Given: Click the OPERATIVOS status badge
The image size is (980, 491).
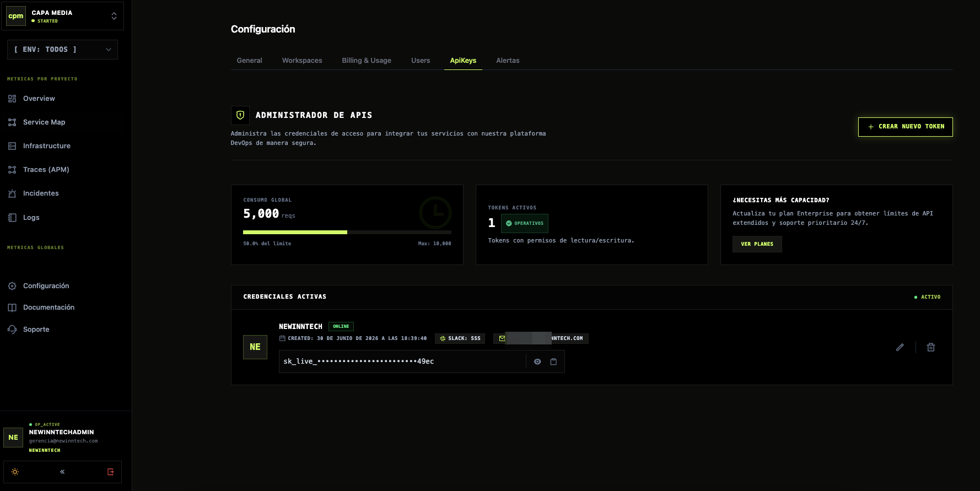Looking at the screenshot, I should coord(525,223).
